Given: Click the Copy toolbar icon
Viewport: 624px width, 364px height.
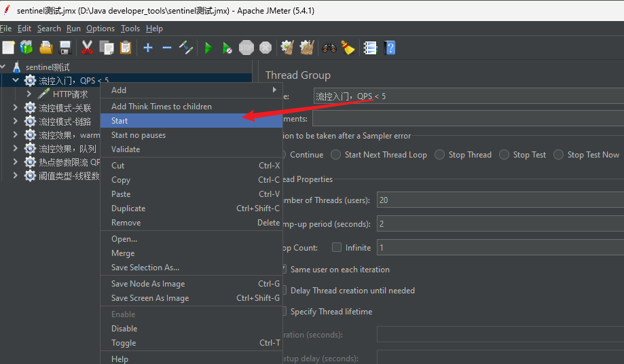Looking at the screenshot, I should coord(106,48).
